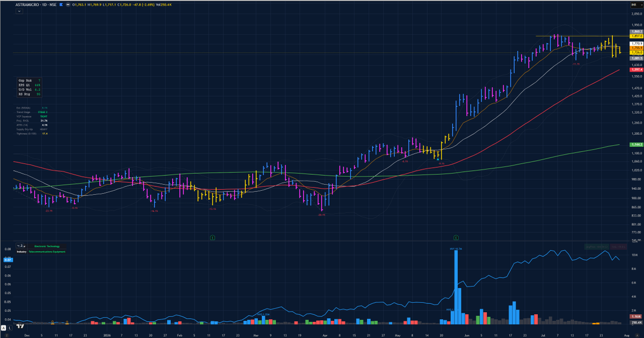Viewport: 644px width, 338px height.
Task: Click the Trend Stage STAGE 2 row
Action: point(31,112)
